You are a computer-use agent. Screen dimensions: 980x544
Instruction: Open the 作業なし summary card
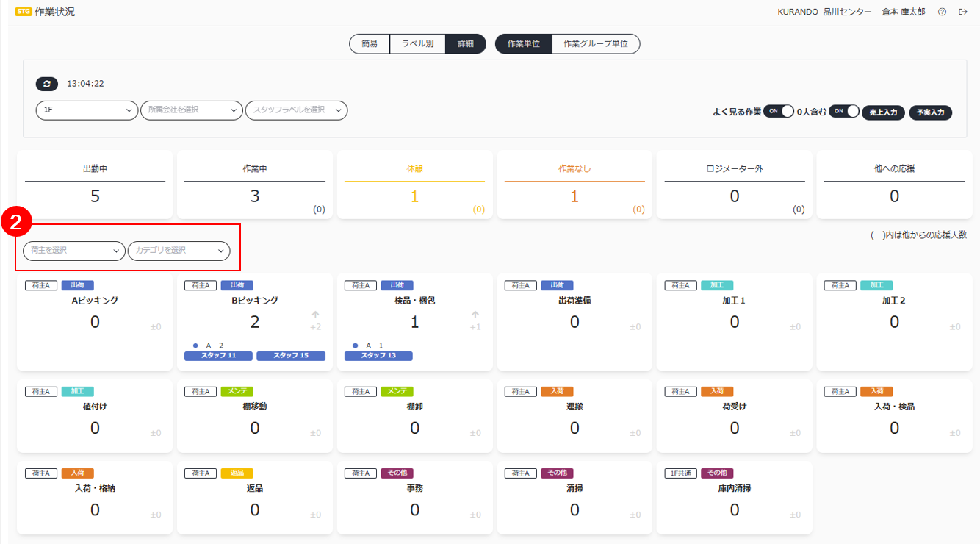(x=574, y=185)
